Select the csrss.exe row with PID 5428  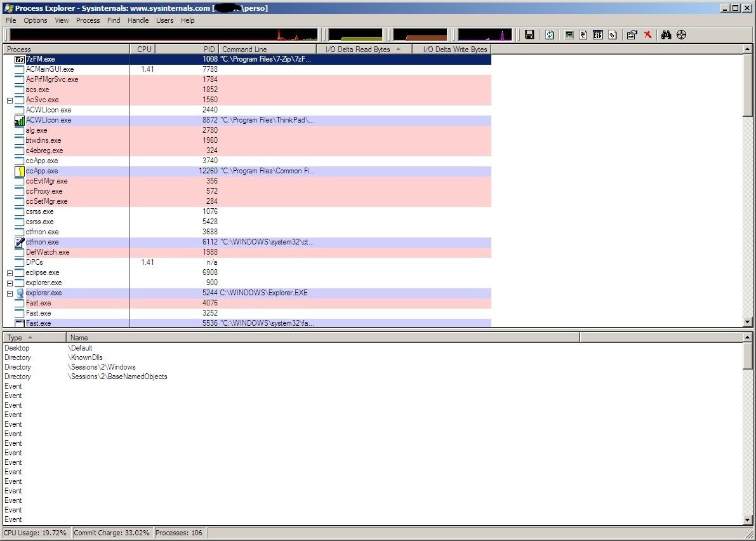pyautogui.click(x=248, y=222)
